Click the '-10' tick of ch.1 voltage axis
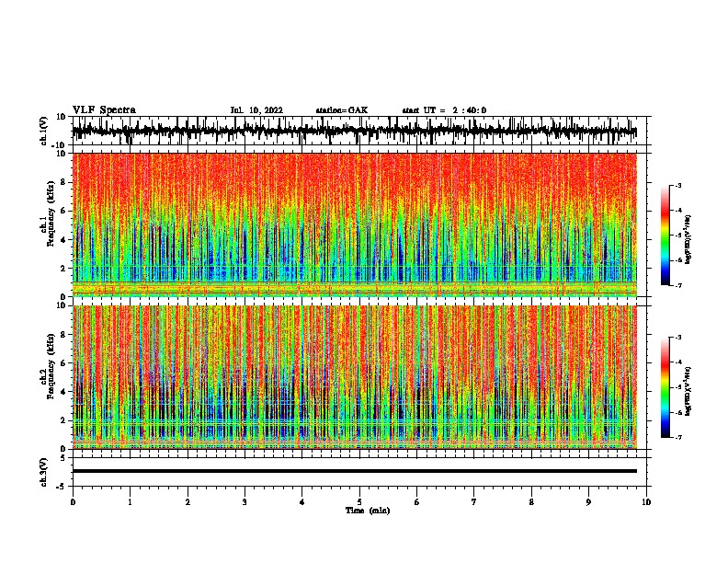This screenshot has height=563, width=728. pyautogui.click(x=60, y=145)
